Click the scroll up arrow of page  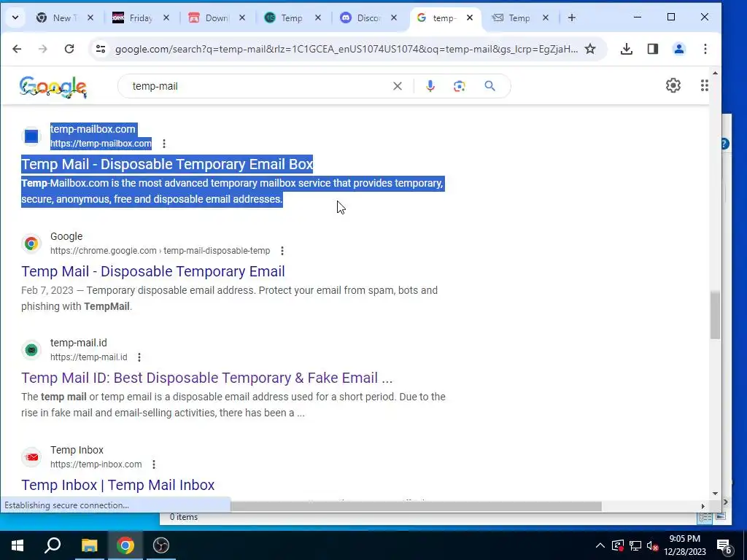[715, 73]
